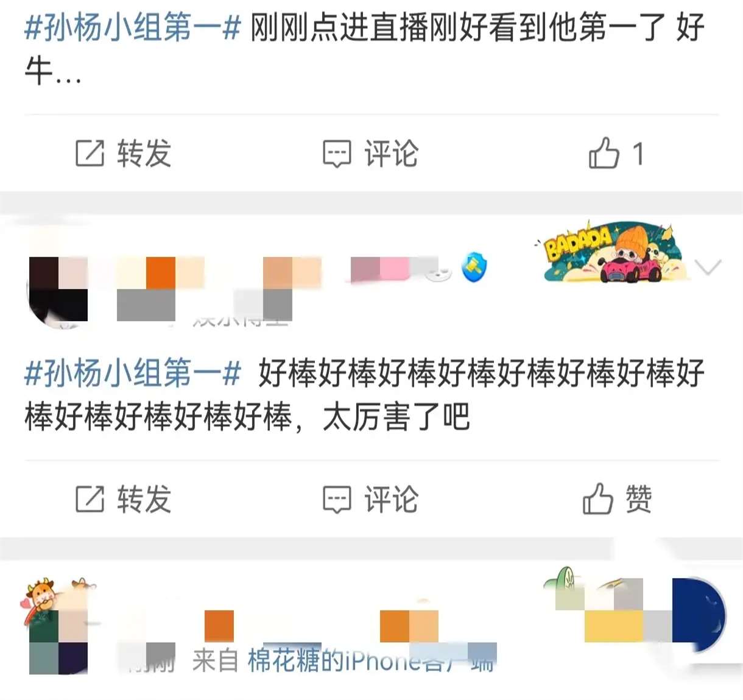Like the second post with thumbs-up 赞
The height and width of the screenshot is (700, 743).
tap(617, 499)
